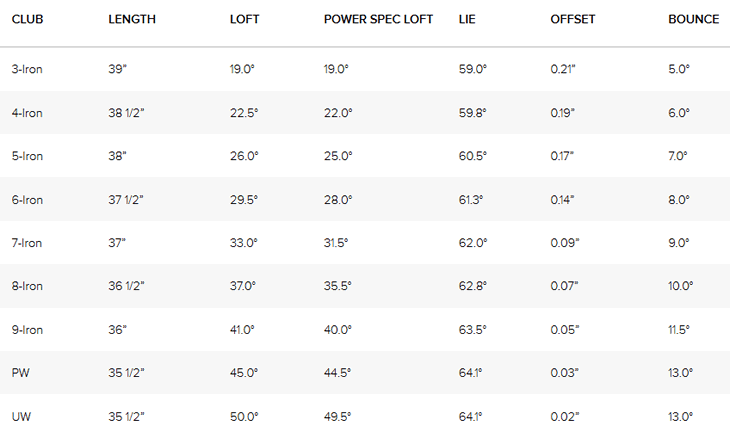
Task: Select the POWER SPEC LOFT header
Action: click(x=378, y=19)
